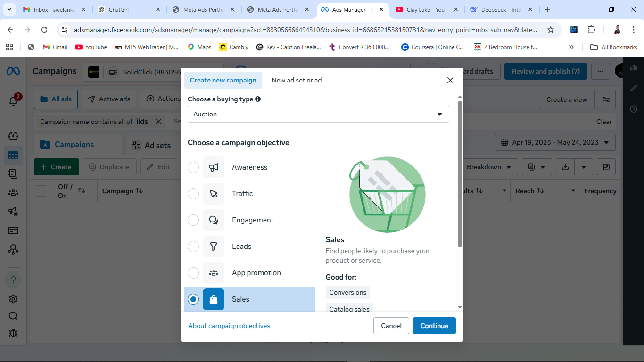Screen dimensions: 644x362
Task: Switch to Clay Lake YouTube tab
Action: 427,9
